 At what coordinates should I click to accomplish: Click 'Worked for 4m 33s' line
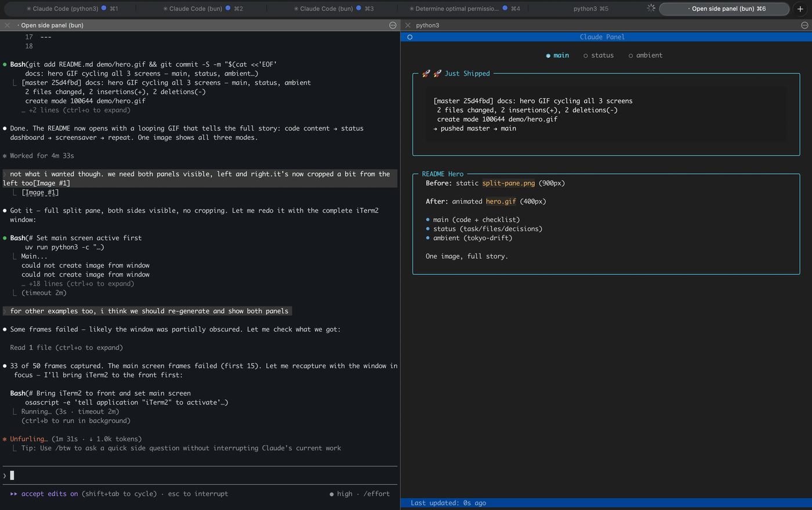(42, 156)
